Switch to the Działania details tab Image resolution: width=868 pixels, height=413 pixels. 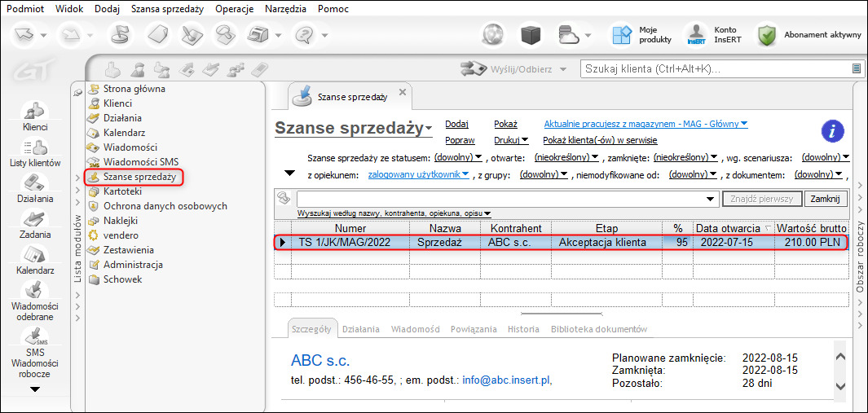click(x=361, y=329)
